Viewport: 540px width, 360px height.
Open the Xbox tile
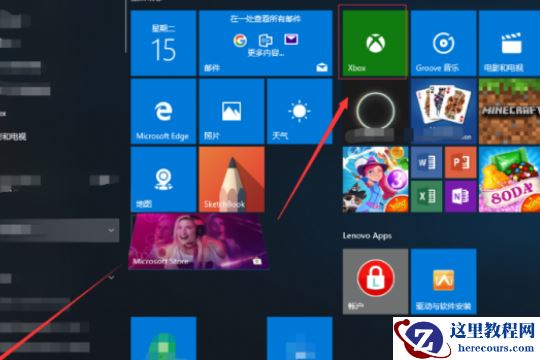click(375, 43)
